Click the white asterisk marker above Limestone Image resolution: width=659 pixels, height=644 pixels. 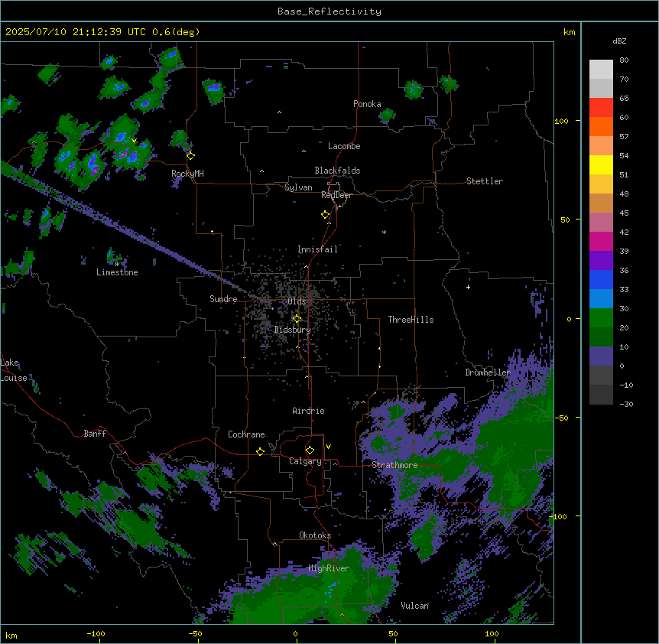click(x=117, y=264)
